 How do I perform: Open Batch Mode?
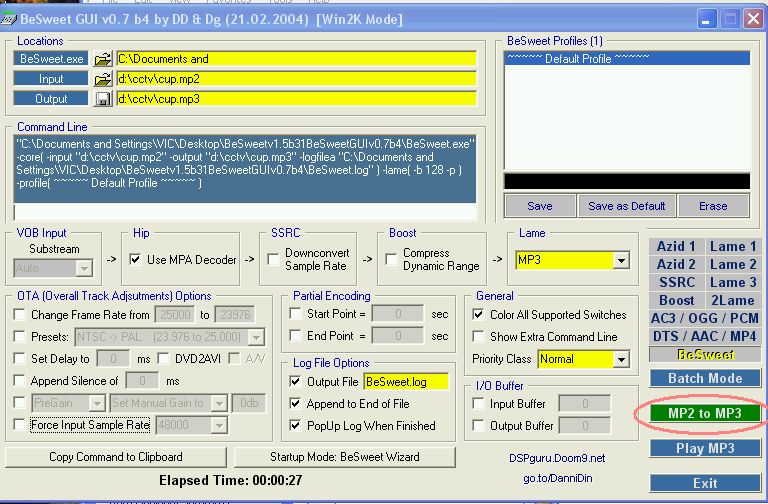click(x=705, y=378)
